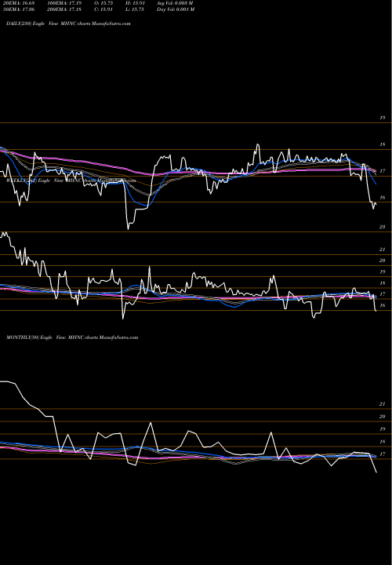
Task: Click the 21 axis label on monthly chart
Action: coord(383,404)
